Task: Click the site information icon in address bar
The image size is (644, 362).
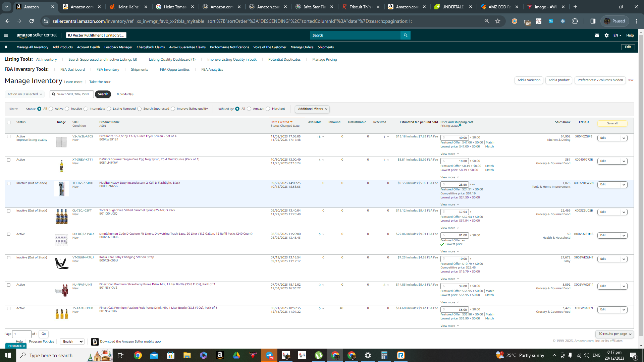Action: click(46, 21)
